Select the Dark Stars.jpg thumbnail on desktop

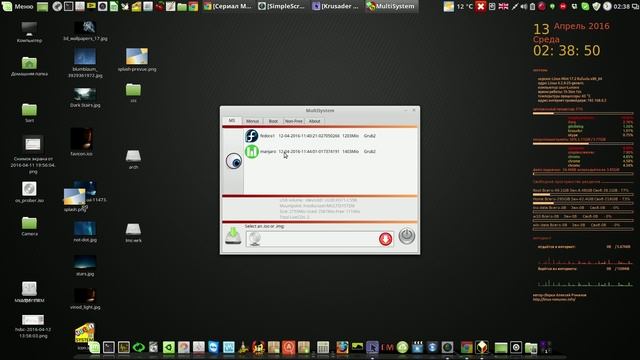[85, 95]
